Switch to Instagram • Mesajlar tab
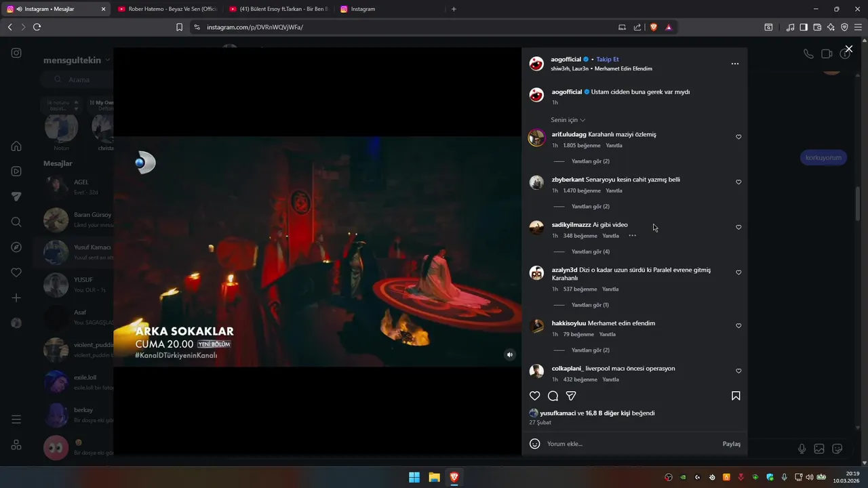The width and height of the screenshot is (868, 488). coord(57,9)
